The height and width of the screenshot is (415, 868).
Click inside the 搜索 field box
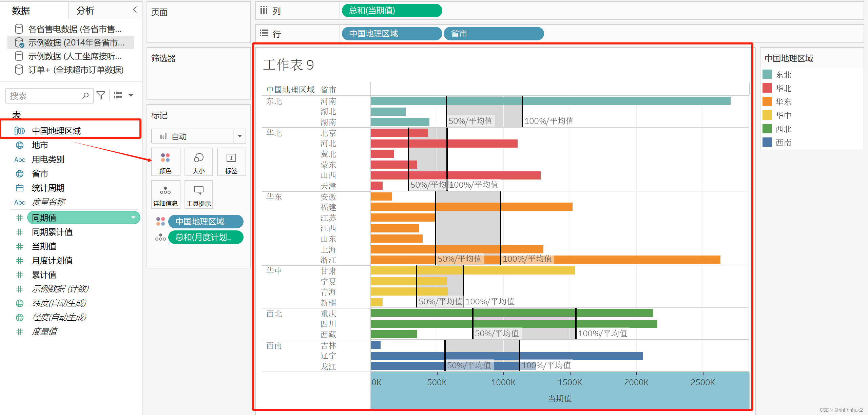[x=44, y=96]
